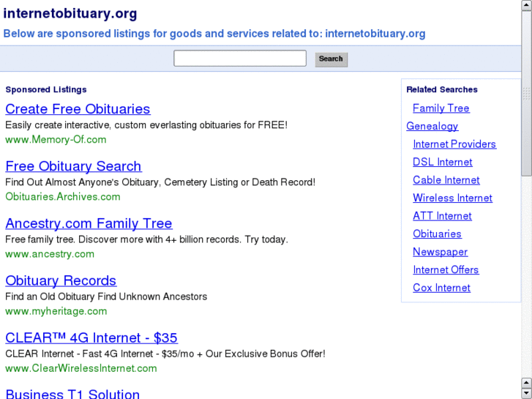Click the scrollbar down arrow at bottom
The height and width of the screenshot is (399, 532).
pos(527,393)
